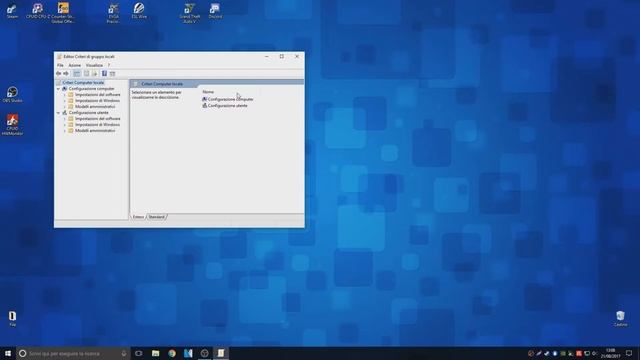Click the Cestino recycle bin icon

[x=620, y=318]
